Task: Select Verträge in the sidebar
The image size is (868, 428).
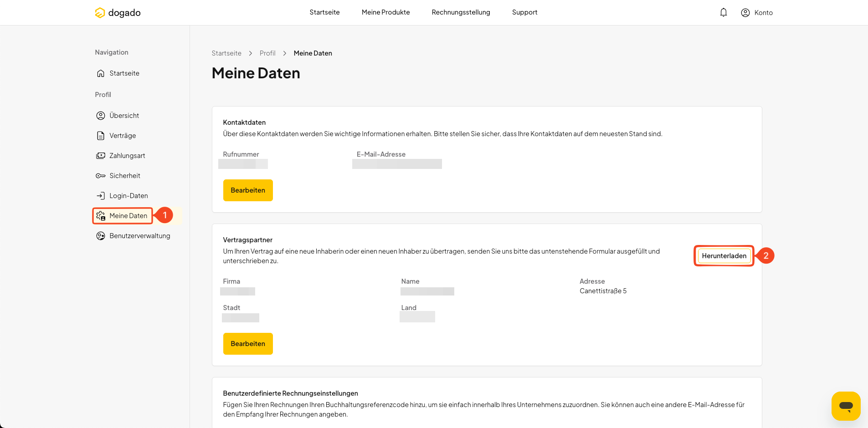Action: 123,136
